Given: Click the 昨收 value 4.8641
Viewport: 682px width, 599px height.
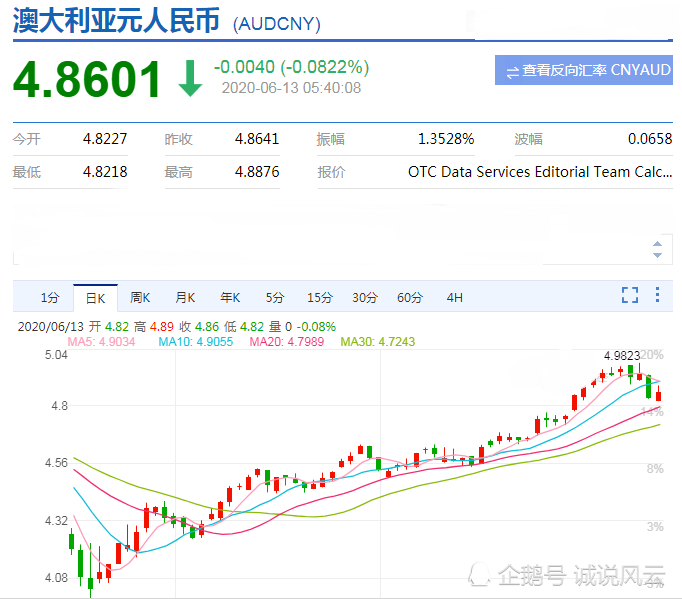Looking at the screenshot, I should pos(257,139).
